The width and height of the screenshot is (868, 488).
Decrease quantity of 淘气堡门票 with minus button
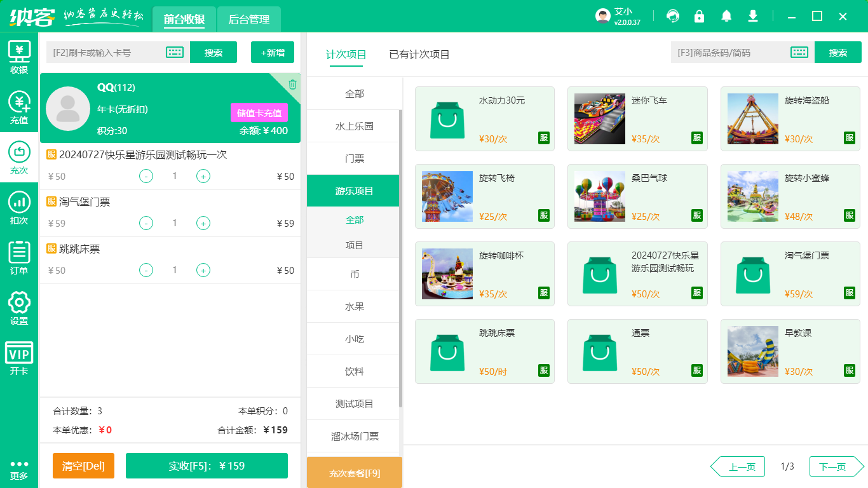click(x=146, y=223)
